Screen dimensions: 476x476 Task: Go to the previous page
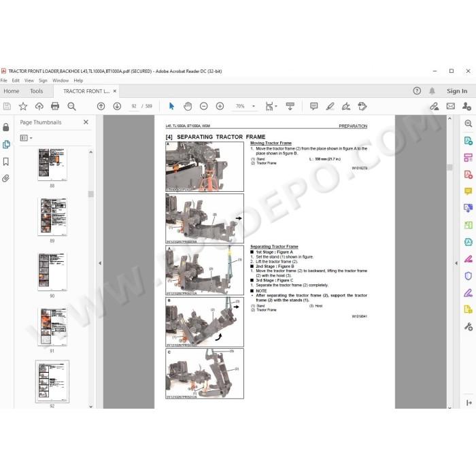(x=101, y=106)
